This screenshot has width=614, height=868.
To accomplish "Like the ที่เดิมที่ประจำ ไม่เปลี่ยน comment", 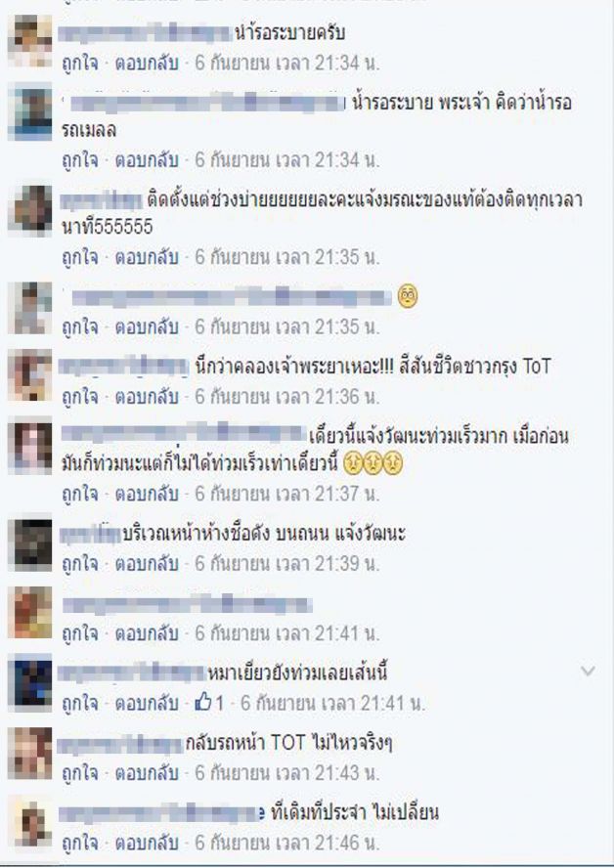I will tap(80, 843).
